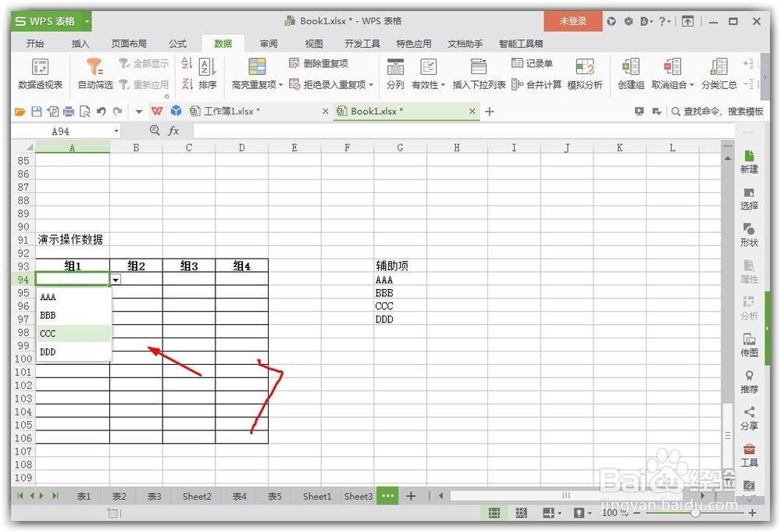The image size is (781, 532).
Task: Click the 未登录 login button
Action: coord(572,21)
